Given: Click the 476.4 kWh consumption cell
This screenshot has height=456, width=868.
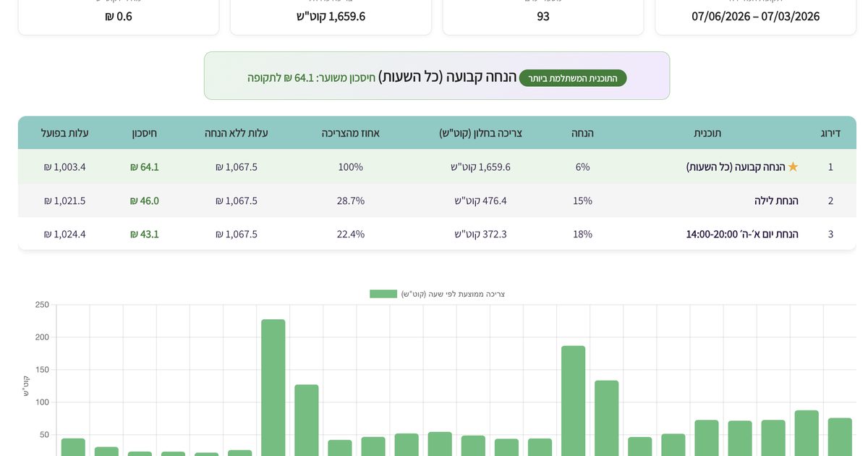Looking at the screenshot, I should pyautogui.click(x=480, y=200).
